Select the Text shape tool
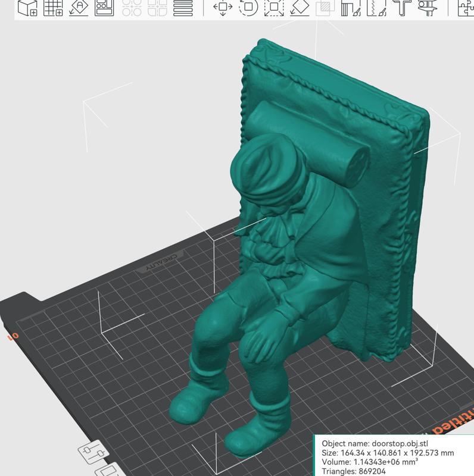The image size is (474, 476). point(403,8)
